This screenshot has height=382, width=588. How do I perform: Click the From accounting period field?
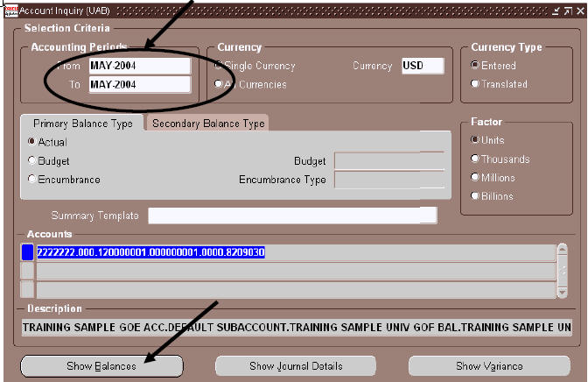(139, 66)
